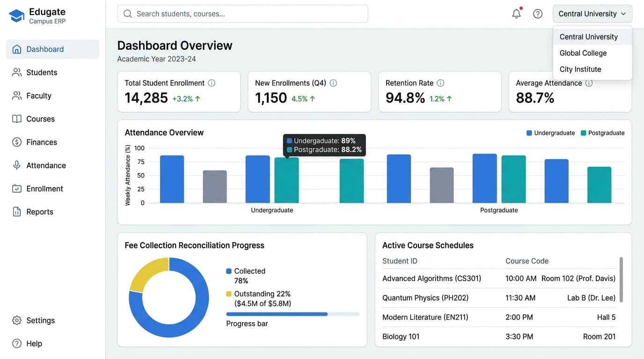Screen dimensions: 644x359
Task: Open Reports in sidebar
Action: 52,212
